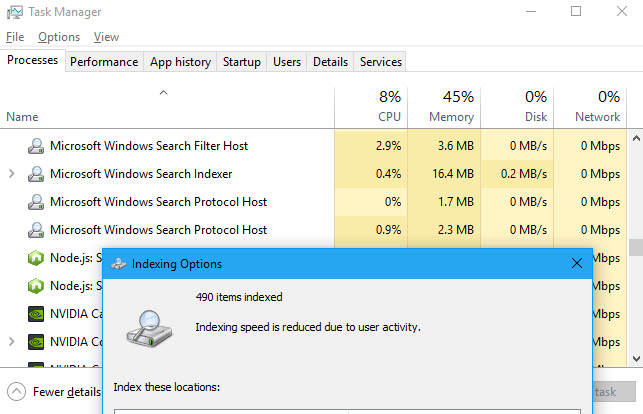Switch to the Users tab
The width and height of the screenshot is (643, 414).
(287, 62)
